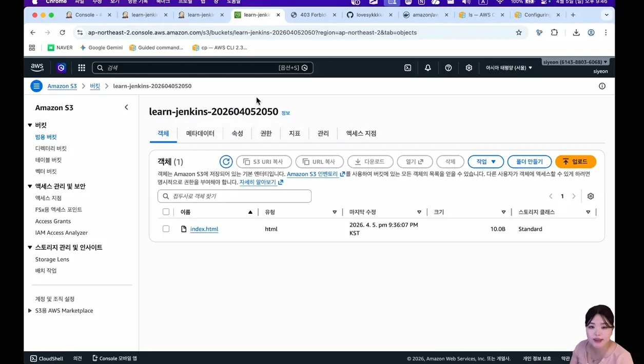This screenshot has height=364, width=644.
Task: Bookmark this page with the star
Action: pos(519,32)
